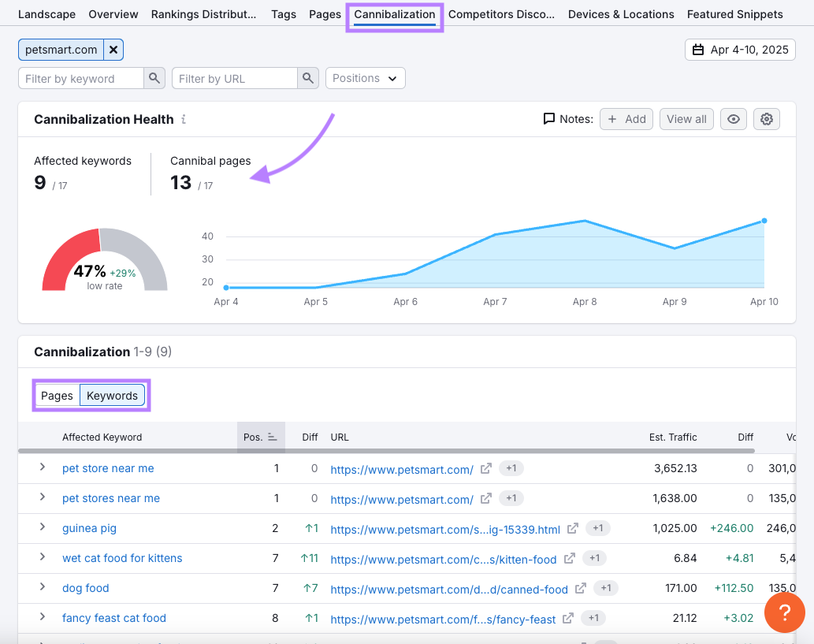Open the Devices & Locations tab

pyautogui.click(x=621, y=14)
